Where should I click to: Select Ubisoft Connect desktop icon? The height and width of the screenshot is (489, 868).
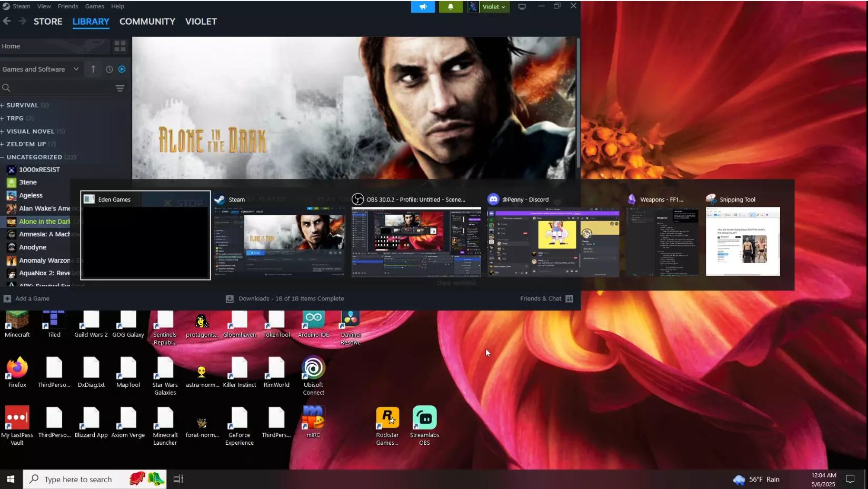314,376
